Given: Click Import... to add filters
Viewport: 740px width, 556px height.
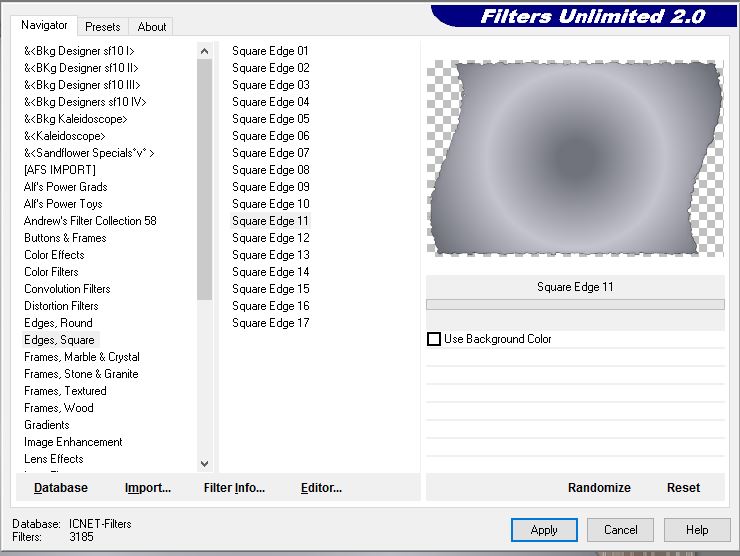Looking at the screenshot, I should (x=148, y=488).
